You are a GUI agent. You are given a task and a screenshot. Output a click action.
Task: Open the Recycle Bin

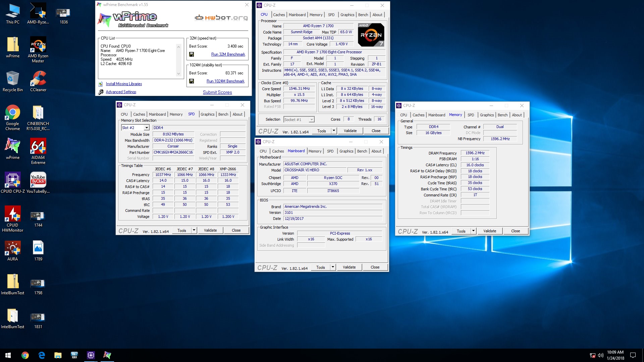(x=13, y=81)
